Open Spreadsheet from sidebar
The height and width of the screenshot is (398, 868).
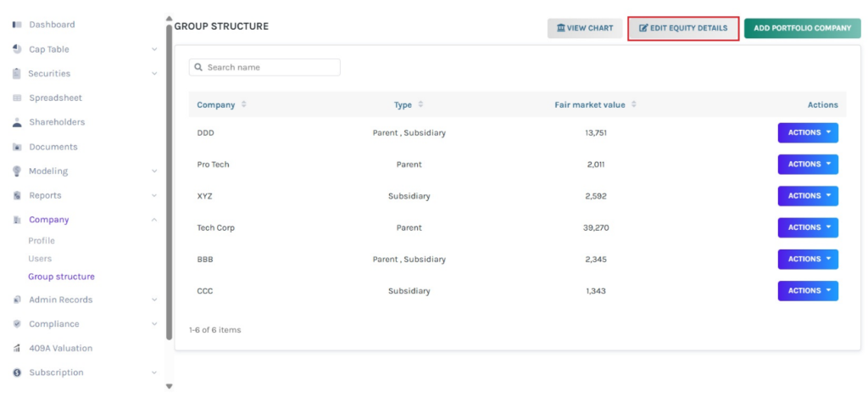(x=55, y=98)
